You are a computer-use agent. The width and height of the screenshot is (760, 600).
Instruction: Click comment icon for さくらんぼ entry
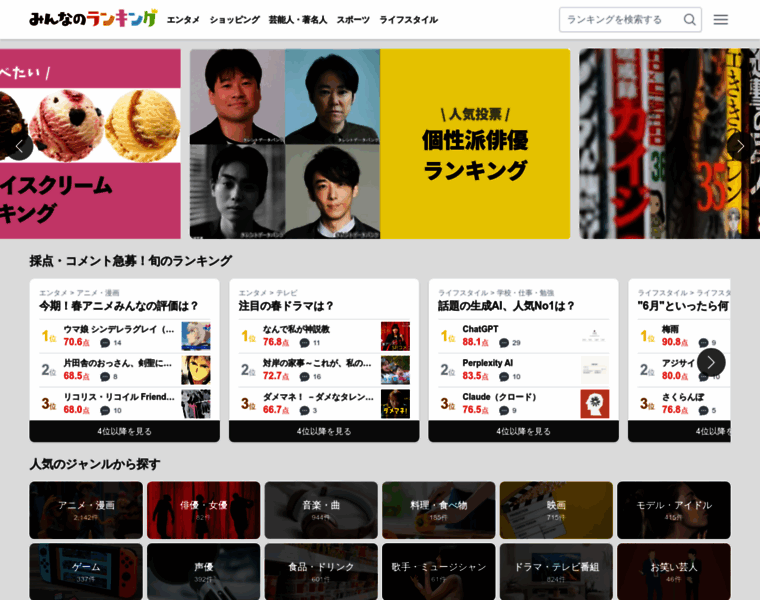(703, 411)
